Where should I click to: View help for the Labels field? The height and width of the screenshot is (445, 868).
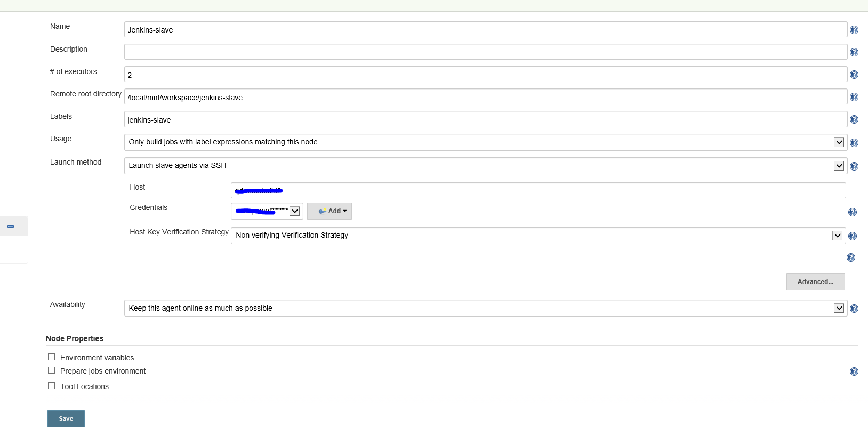coord(854,119)
